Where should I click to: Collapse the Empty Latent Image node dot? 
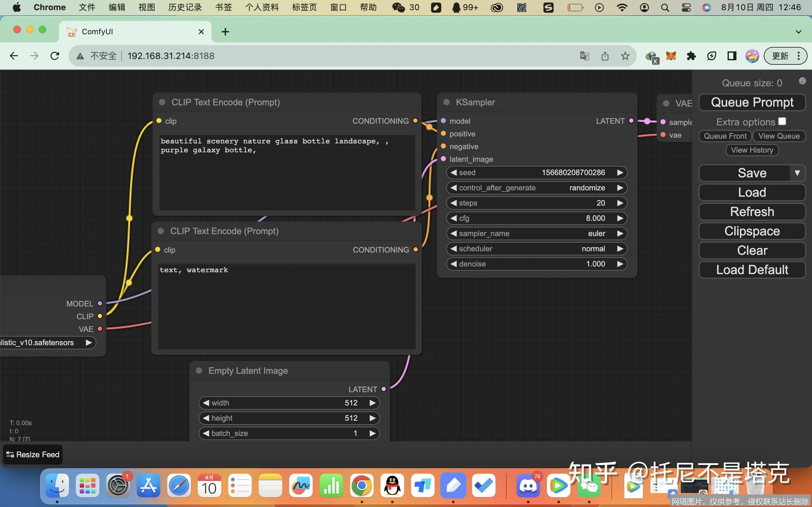(x=199, y=371)
